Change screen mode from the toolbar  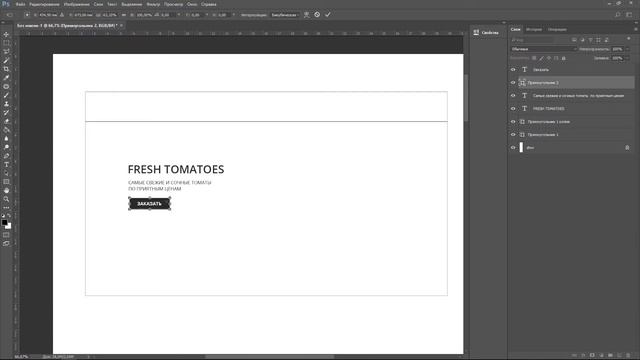[6, 243]
